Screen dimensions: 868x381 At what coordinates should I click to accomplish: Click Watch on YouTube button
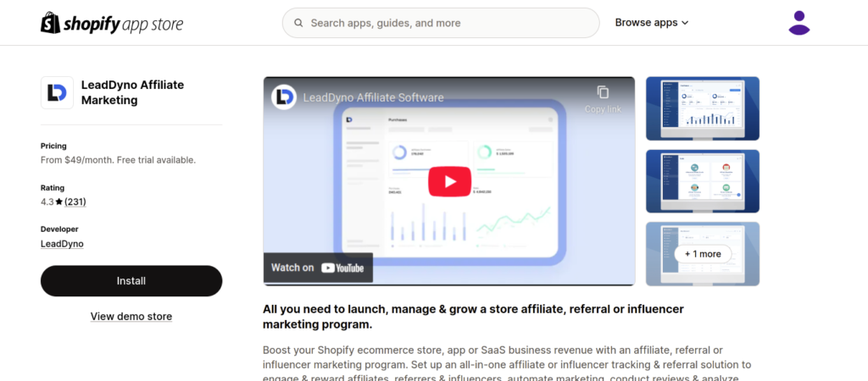coord(318,268)
